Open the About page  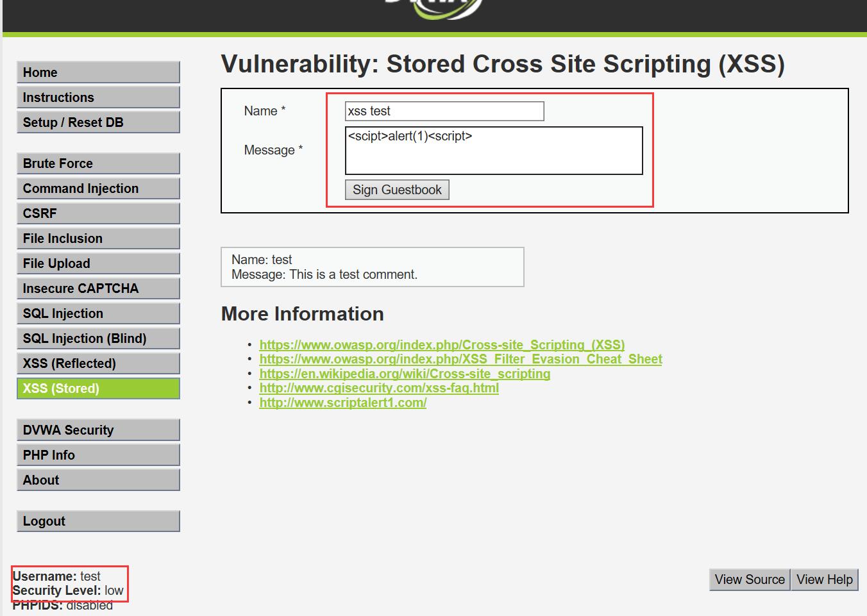98,480
